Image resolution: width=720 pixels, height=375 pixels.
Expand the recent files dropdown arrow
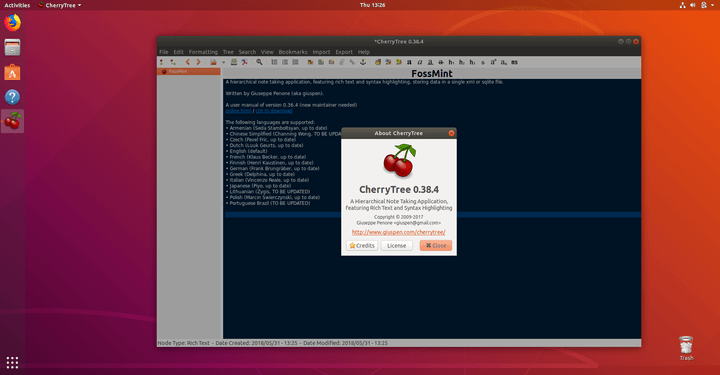pos(224,62)
